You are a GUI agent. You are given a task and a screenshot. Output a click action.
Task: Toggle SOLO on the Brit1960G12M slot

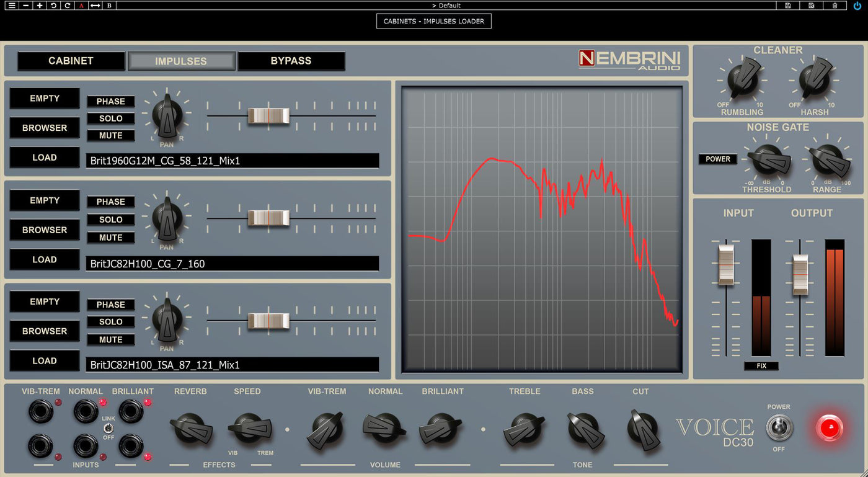click(x=111, y=118)
